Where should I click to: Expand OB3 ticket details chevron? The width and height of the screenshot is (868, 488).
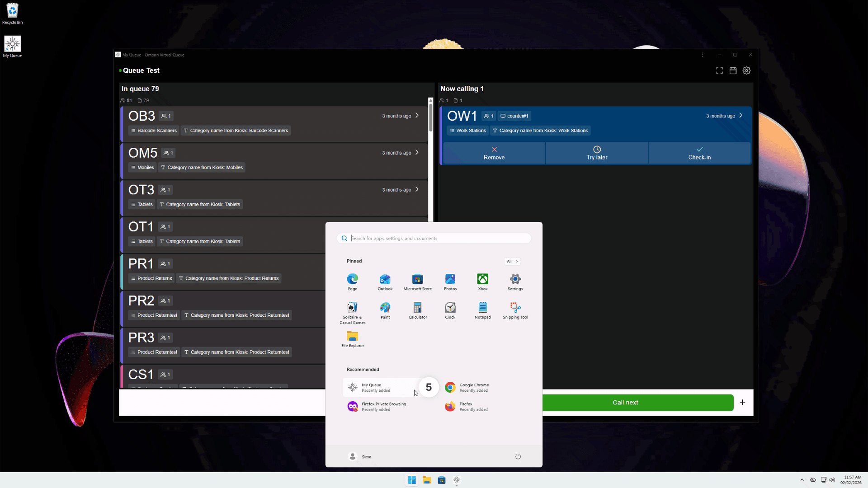point(417,116)
